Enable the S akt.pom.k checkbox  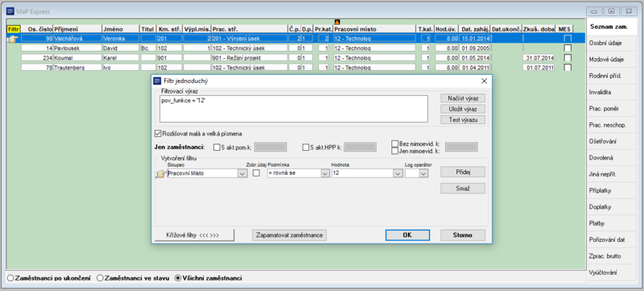point(217,148)
